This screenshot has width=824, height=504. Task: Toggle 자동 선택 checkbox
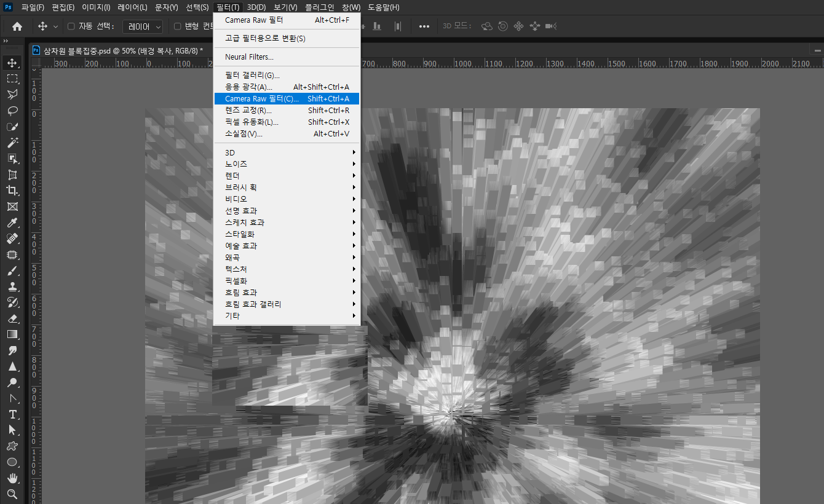[71, 26]
